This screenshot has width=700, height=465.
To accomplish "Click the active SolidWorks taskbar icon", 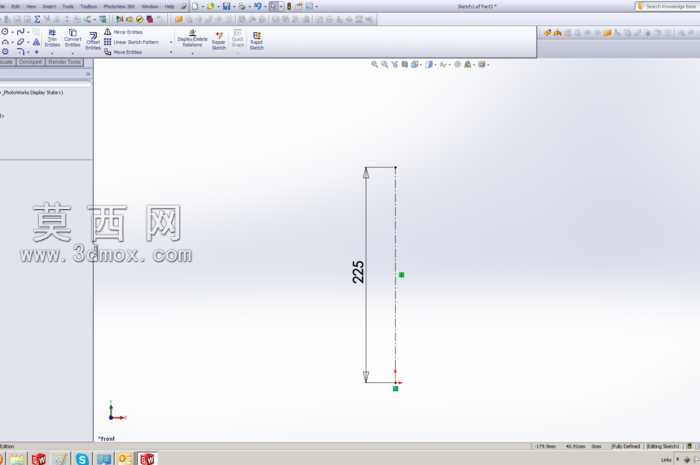I will [x=147, y=459].
